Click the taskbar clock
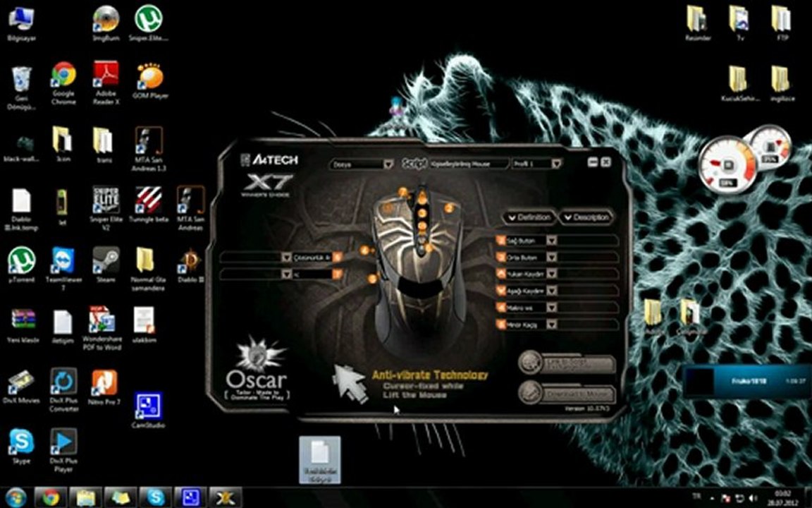This screenshot has width=812, height=508. click(x=782, y=498)
